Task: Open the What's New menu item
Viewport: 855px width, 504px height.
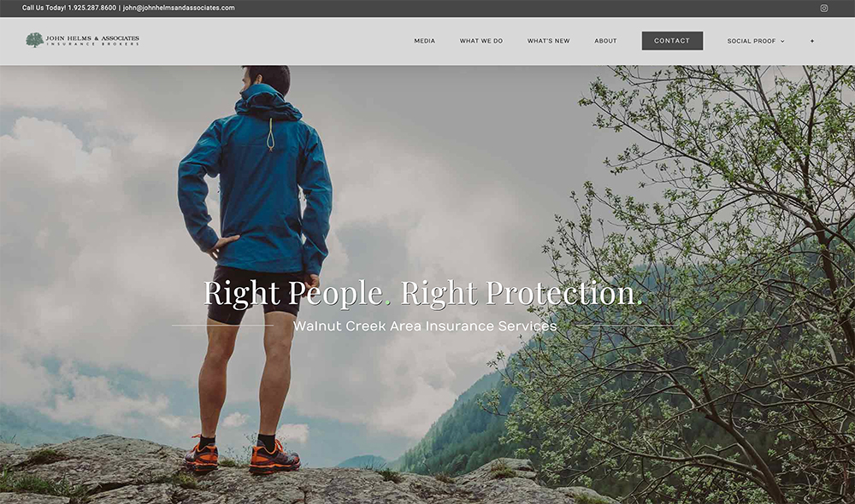Action: 548,41
